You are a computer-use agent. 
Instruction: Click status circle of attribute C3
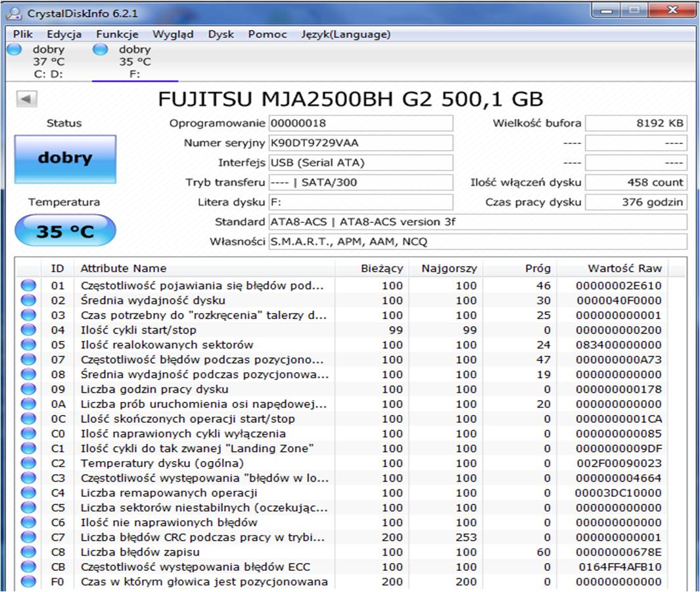point(28,478)
